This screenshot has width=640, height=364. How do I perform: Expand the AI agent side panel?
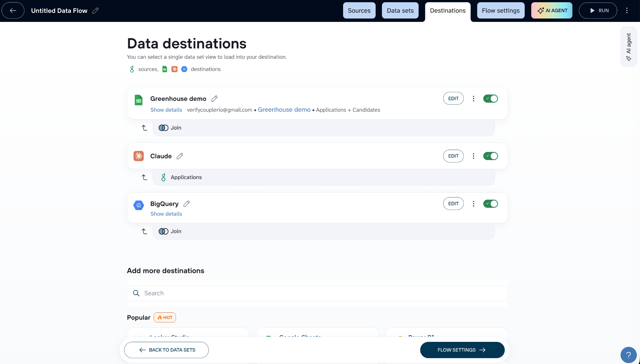[x=628, y=47]
